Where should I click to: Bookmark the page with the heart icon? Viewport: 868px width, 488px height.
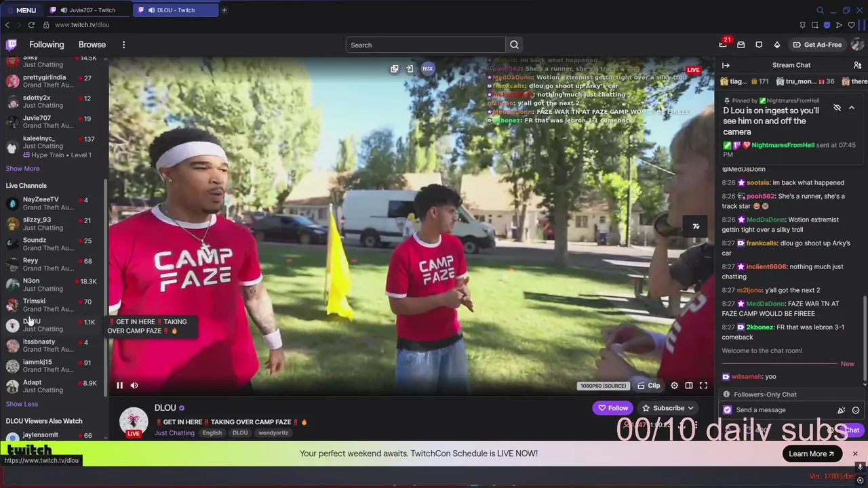(x=851, y=25)
